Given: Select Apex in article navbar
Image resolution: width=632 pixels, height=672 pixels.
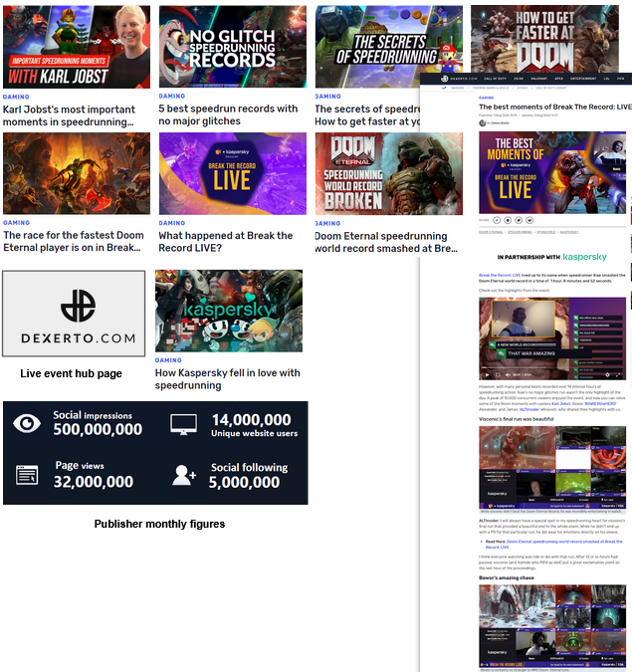Looking at the screenshot, I should pos(558,79).
